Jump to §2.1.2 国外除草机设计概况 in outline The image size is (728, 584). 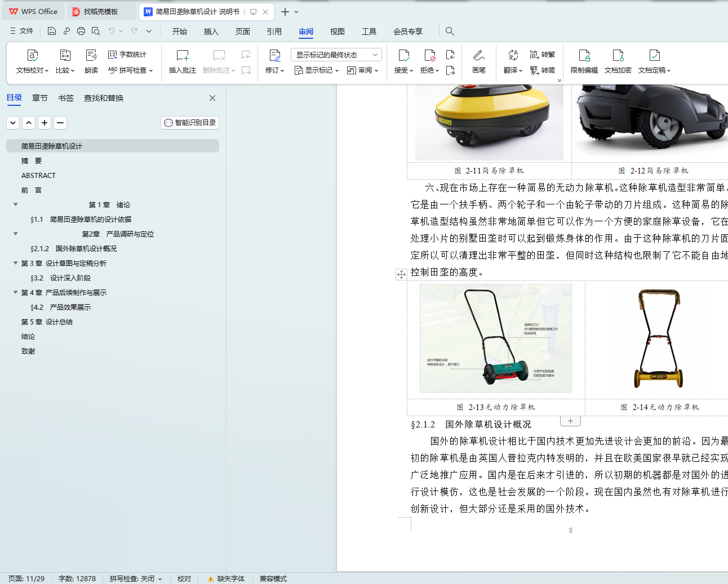pyautogui.click(x=73, y=248)
